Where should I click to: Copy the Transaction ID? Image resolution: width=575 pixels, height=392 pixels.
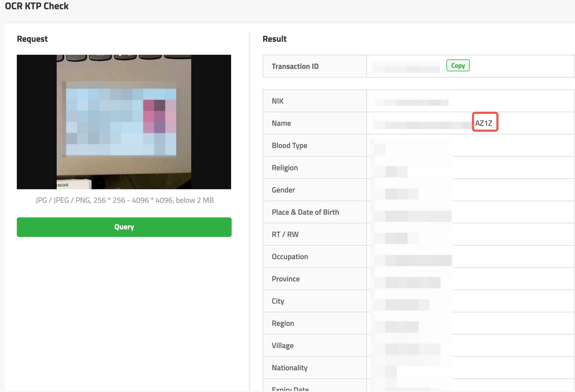coord(458,66)
